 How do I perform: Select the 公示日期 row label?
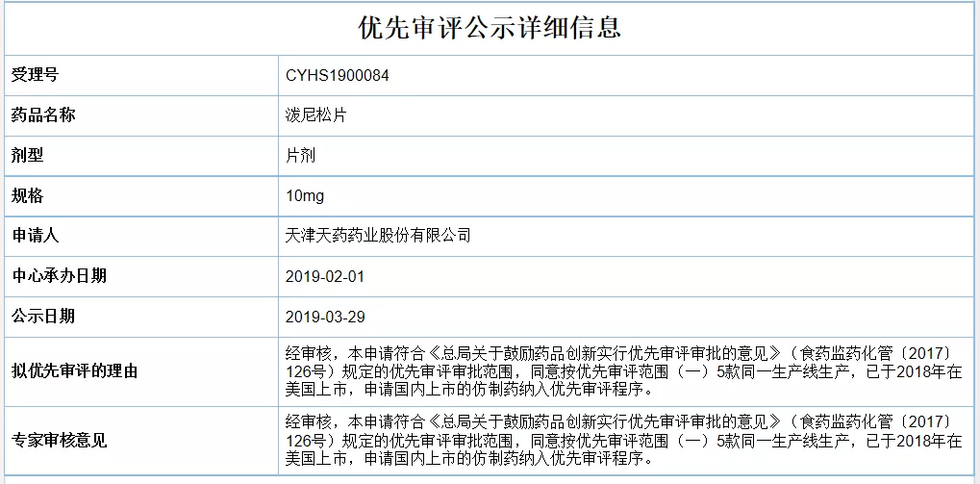coord(42,317)
